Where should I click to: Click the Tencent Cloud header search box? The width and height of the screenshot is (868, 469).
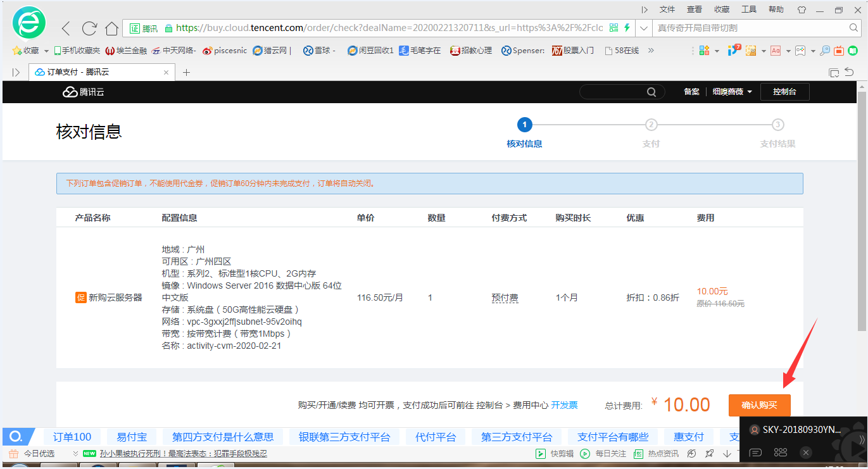click(622, 92)
